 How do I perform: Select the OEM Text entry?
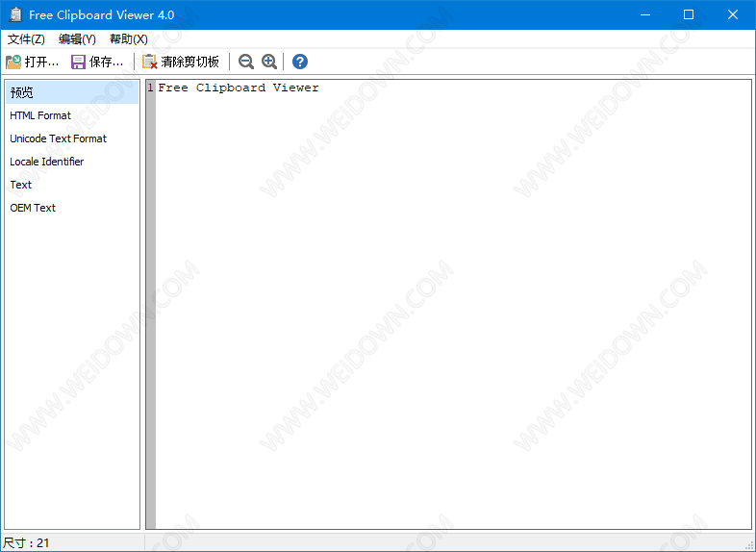pos(72,208)
